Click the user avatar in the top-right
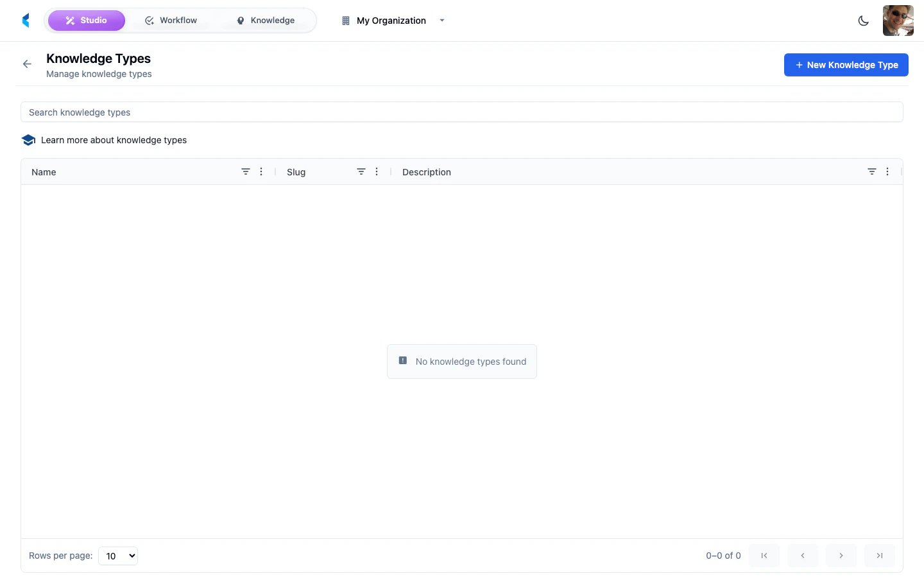 click(898, 20)
